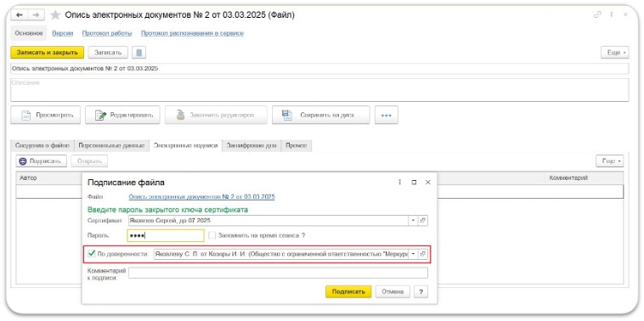Viewport: 644px width, 321px height.
Task: Close the Подписание файла dialog
Action: pos(428,183)
